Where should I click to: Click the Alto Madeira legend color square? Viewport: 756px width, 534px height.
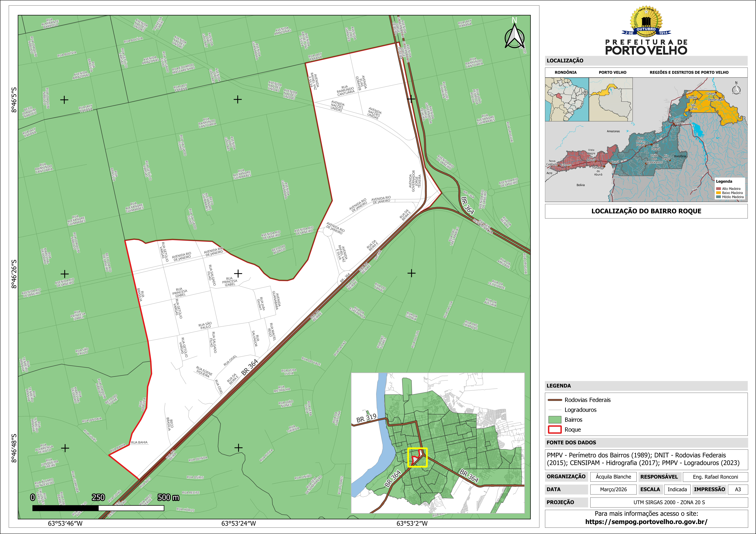[718, 189]
